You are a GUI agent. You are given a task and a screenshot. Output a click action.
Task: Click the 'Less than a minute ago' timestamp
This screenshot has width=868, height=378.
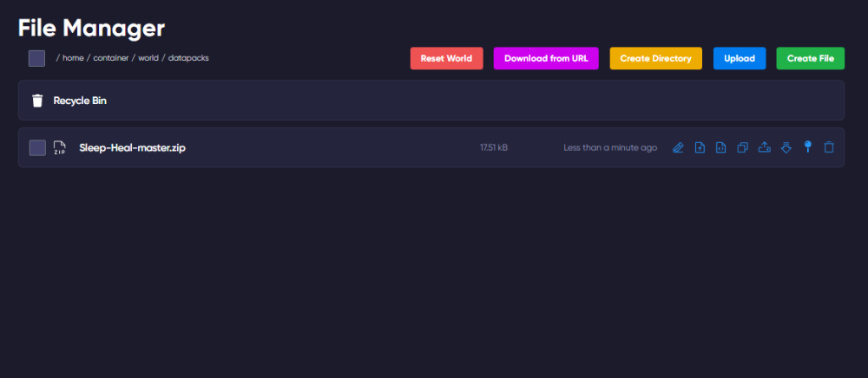610,147
